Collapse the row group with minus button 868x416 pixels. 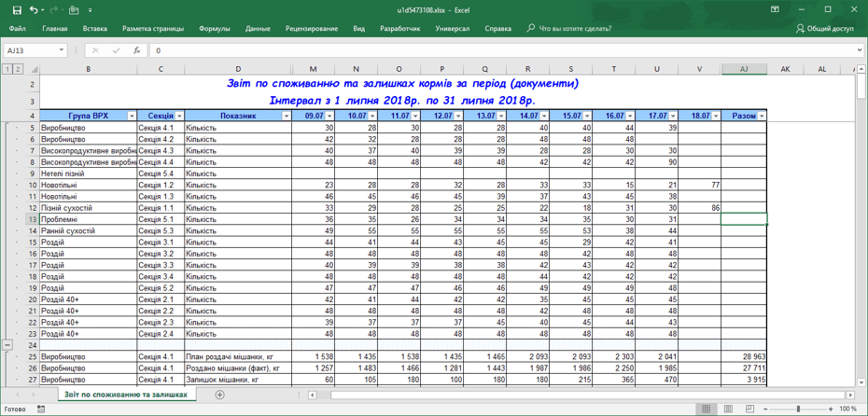pos(7,345)
